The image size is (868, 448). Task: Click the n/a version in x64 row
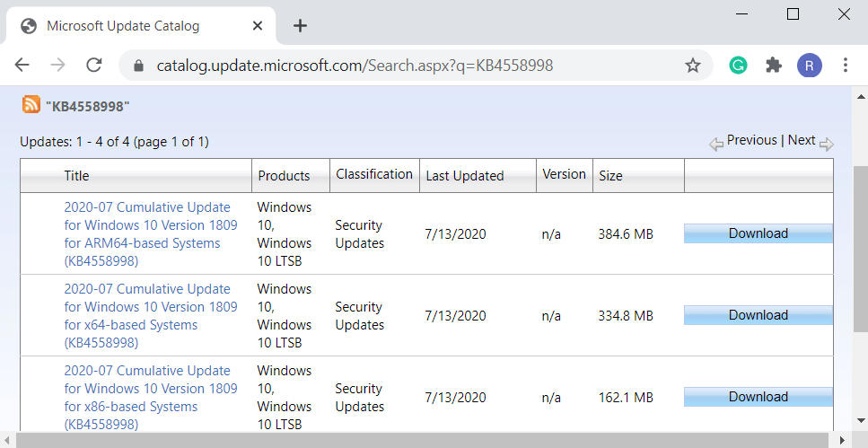point(551,316)
